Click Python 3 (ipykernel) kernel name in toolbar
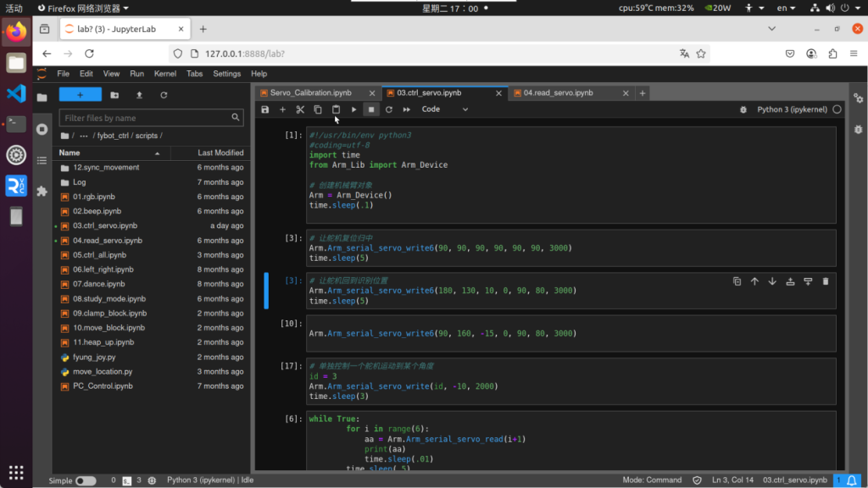 pos(792,109)
